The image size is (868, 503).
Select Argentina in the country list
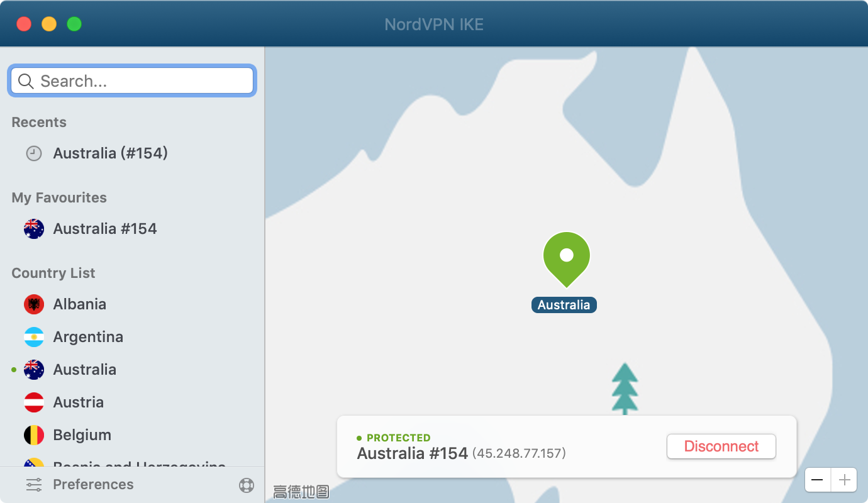pos(88,337)
